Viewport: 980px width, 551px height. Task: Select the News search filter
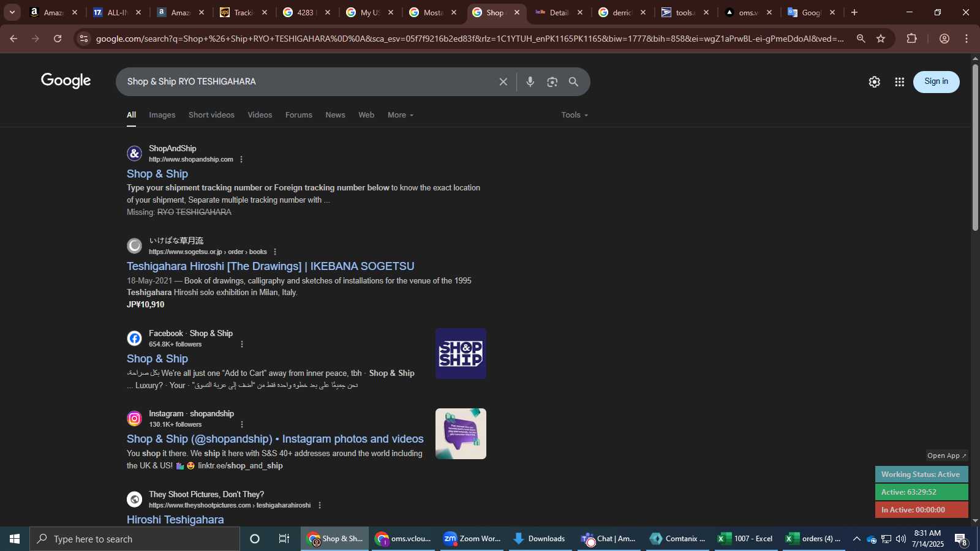335,115
